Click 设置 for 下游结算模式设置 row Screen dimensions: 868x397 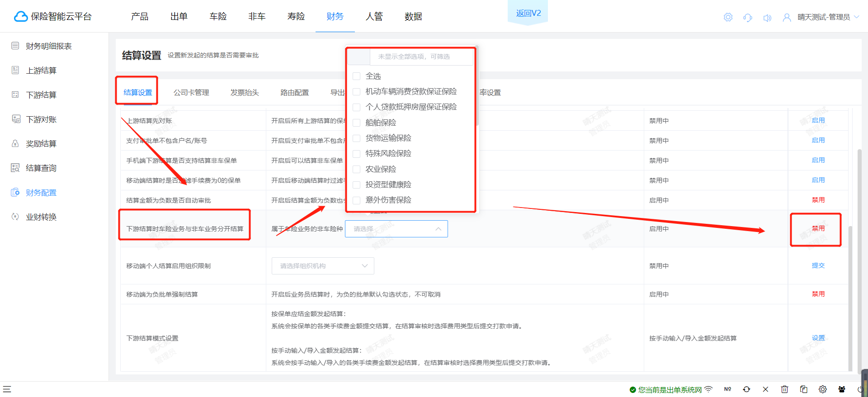click(818, 338)
